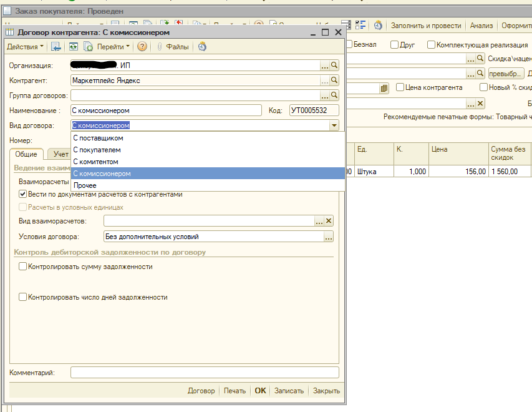Viewport: 532px width, 412px height.
Task: Click magnifier to open Контрагент Маркетплейс Яндекс
Action: point(334,80)
